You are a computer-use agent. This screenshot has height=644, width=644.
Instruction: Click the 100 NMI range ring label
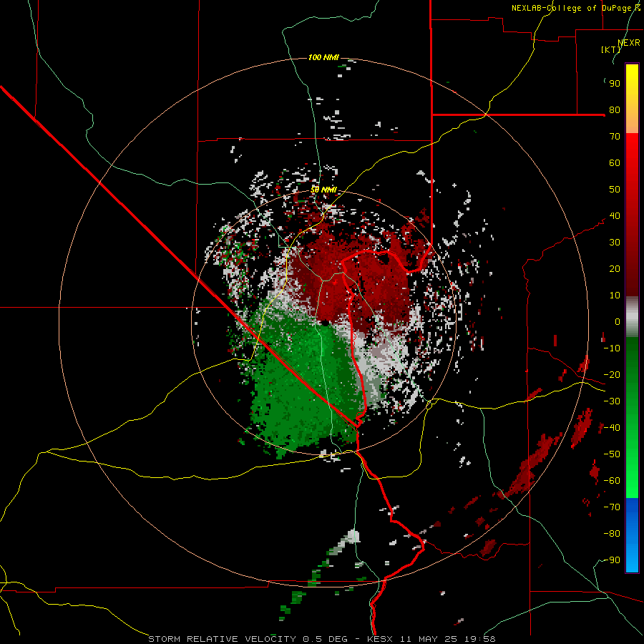(323, 57)
